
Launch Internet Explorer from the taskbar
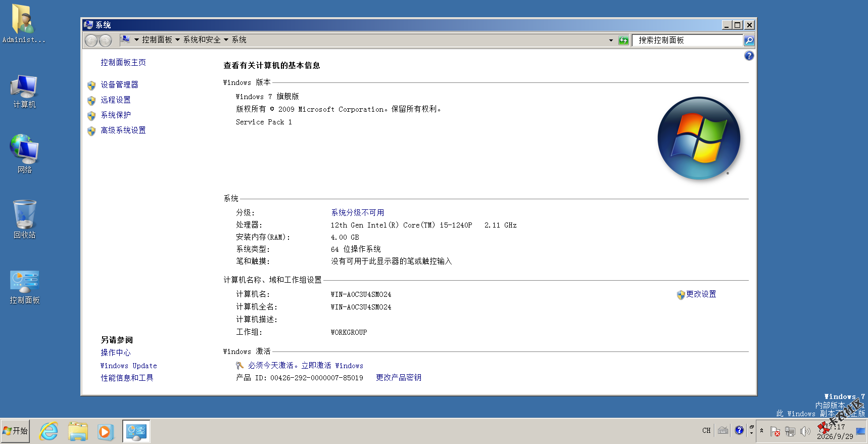coord(49,431)
